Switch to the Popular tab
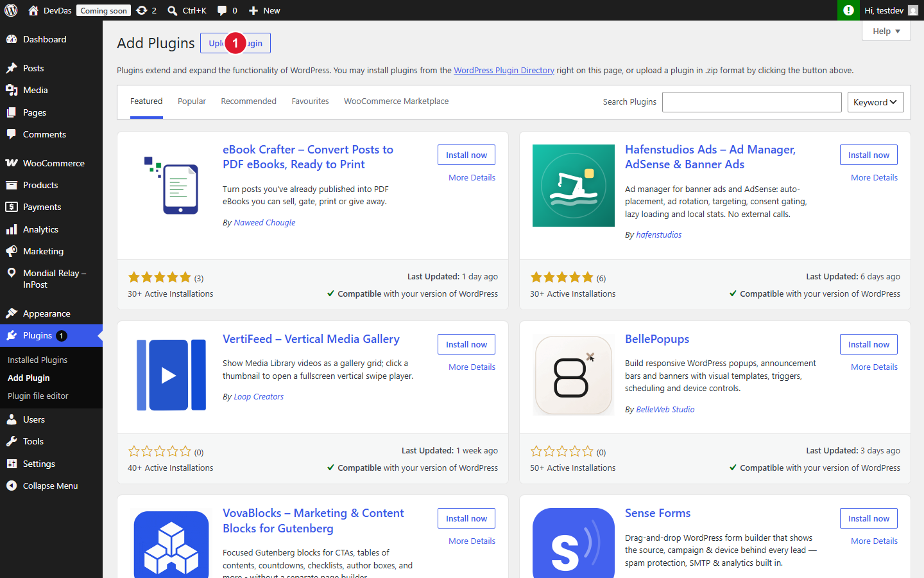This screenshot has height=578, width=924. [x=192, y=101]
